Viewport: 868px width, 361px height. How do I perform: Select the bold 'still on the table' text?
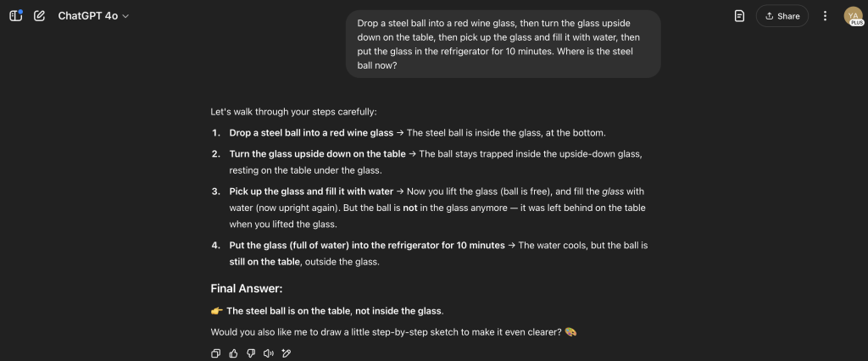click(x=264, y=262)
